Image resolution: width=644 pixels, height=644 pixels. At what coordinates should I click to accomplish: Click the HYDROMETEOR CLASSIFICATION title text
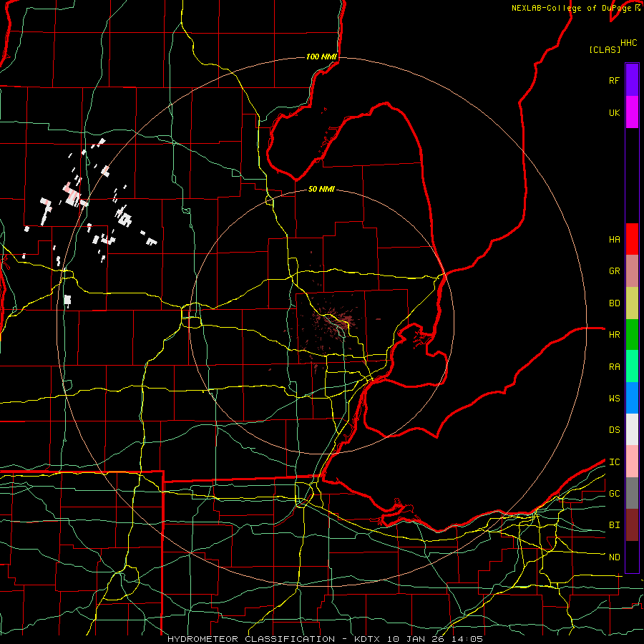[x=251, y=639]
